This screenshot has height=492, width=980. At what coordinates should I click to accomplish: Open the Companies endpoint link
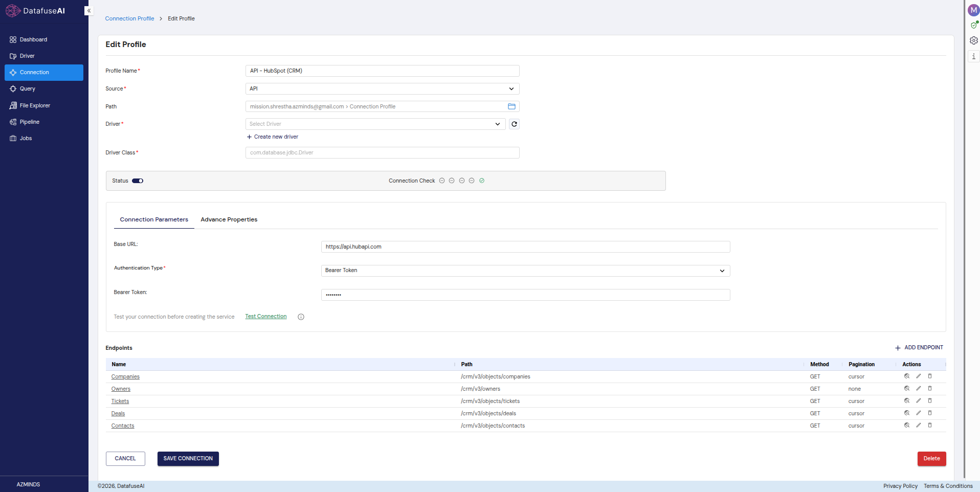125,377
